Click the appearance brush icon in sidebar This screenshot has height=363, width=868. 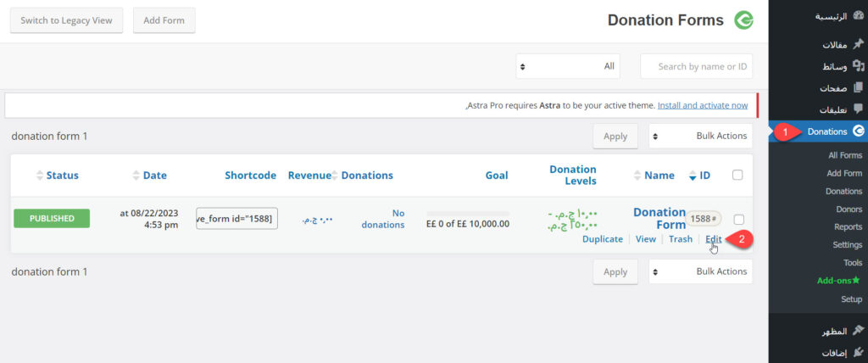pos(858,330)
